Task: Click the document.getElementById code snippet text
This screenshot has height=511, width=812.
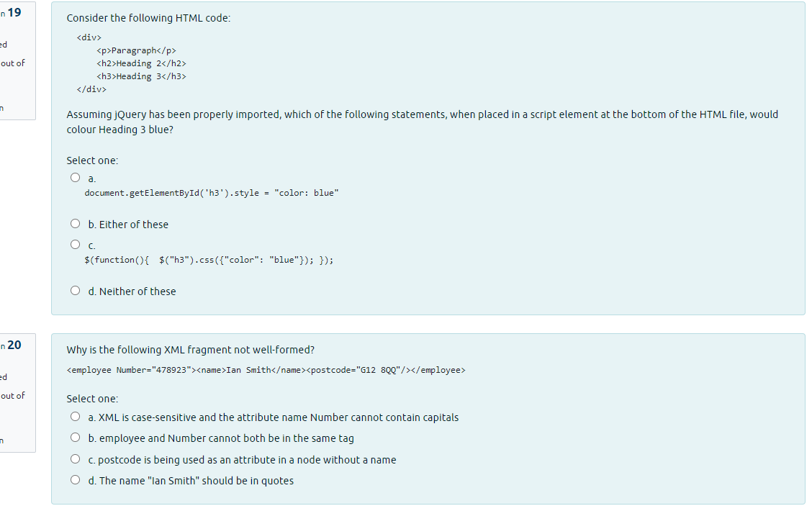Action: click(212, 193)
